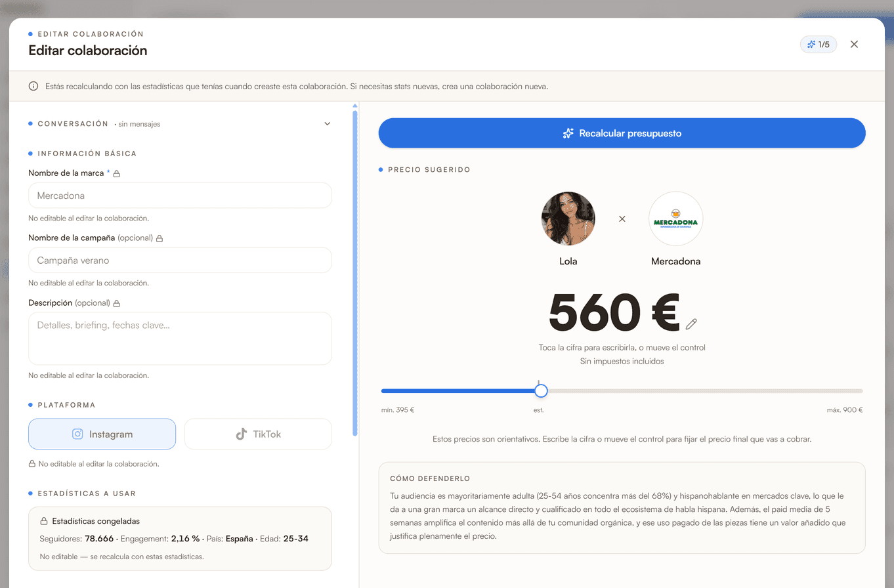This screenshot has width=894, height=588.
Task: Click the Campaña verano input field
Action: [x=180, y=260]
